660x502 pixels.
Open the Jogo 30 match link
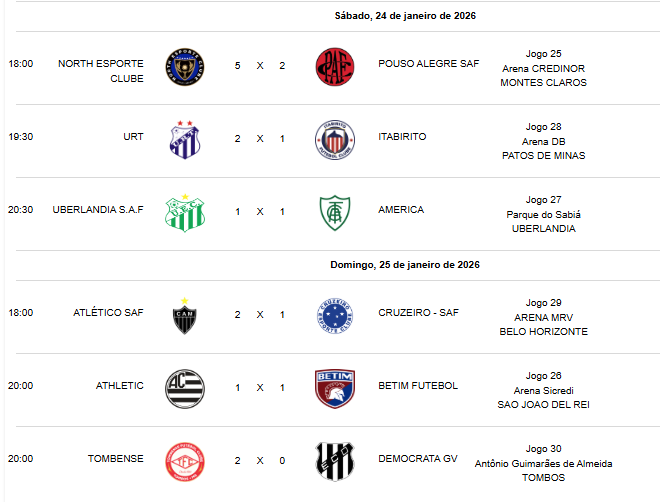[x=543, y=448]
